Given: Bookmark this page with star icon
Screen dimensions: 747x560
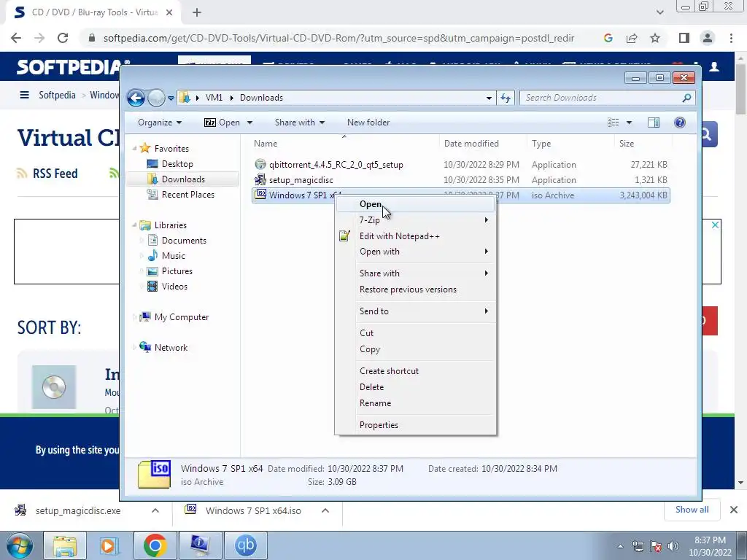Looking at the screenshot, I should (x=655, y=38).
